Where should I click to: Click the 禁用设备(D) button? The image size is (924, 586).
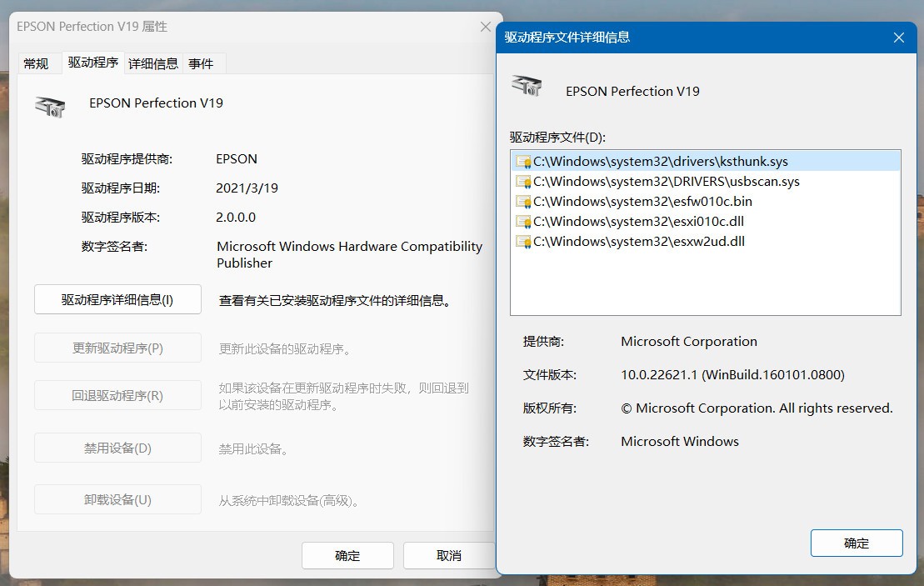[117, 448]
